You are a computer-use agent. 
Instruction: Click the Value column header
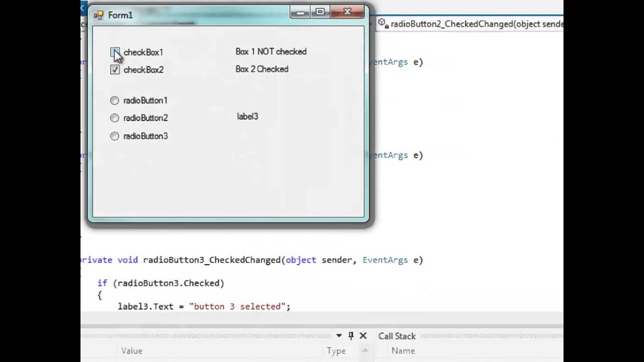pos(132,351)
